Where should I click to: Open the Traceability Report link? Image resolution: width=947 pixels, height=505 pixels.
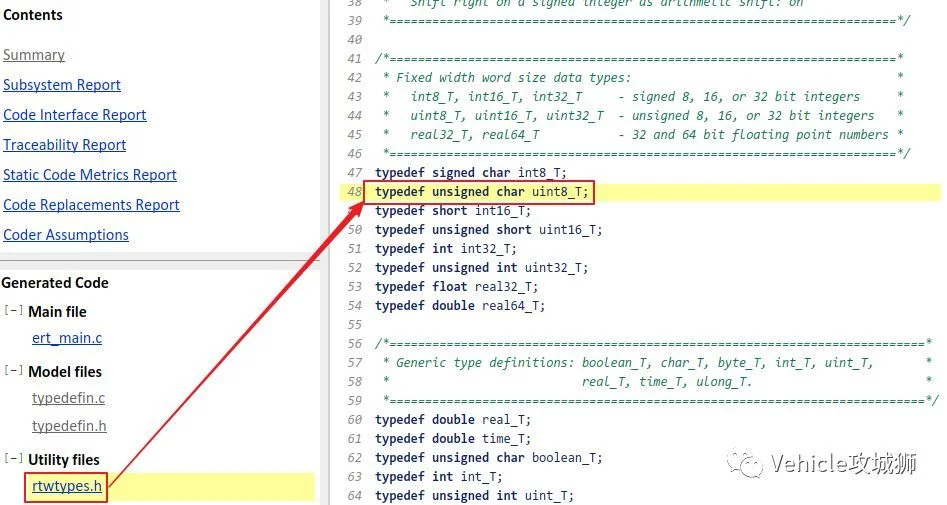coord(65,145)
